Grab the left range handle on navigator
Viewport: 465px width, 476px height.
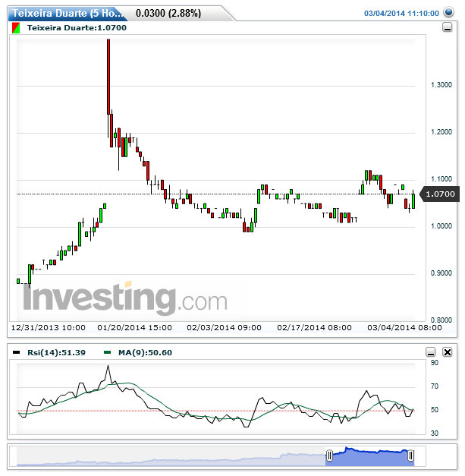click(329, 456)
